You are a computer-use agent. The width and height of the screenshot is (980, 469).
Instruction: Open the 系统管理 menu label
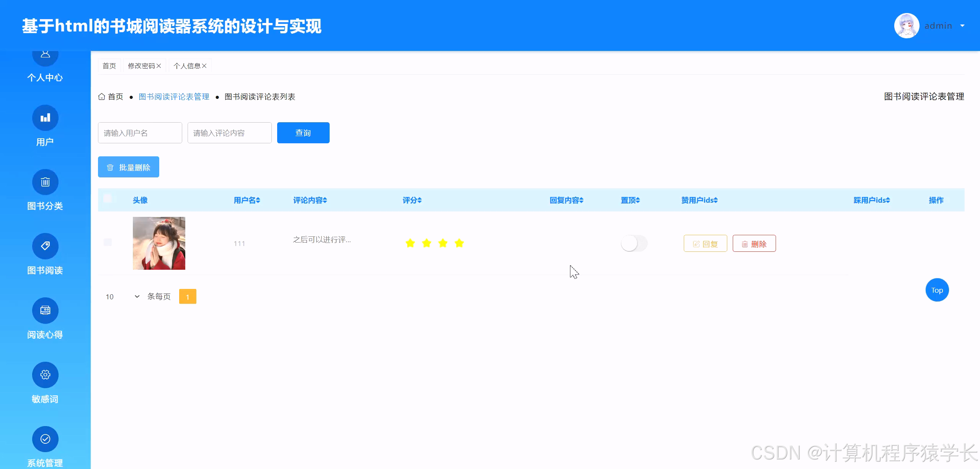pyautogui.click(x=45, y=463)
